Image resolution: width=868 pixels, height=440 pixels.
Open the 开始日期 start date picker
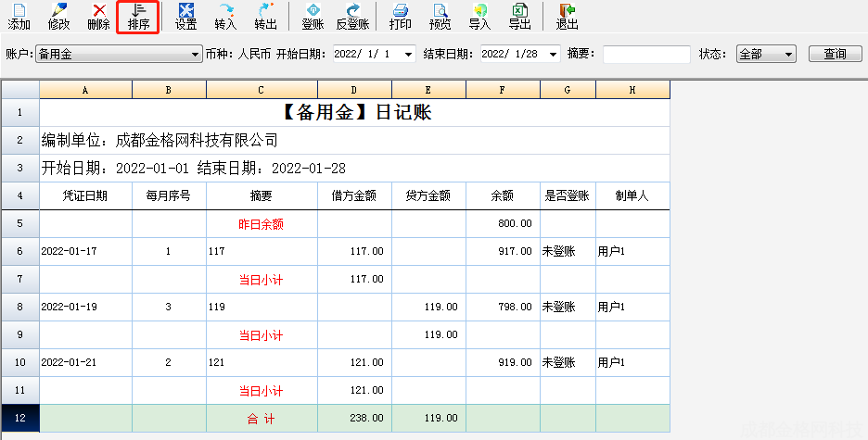409,55
